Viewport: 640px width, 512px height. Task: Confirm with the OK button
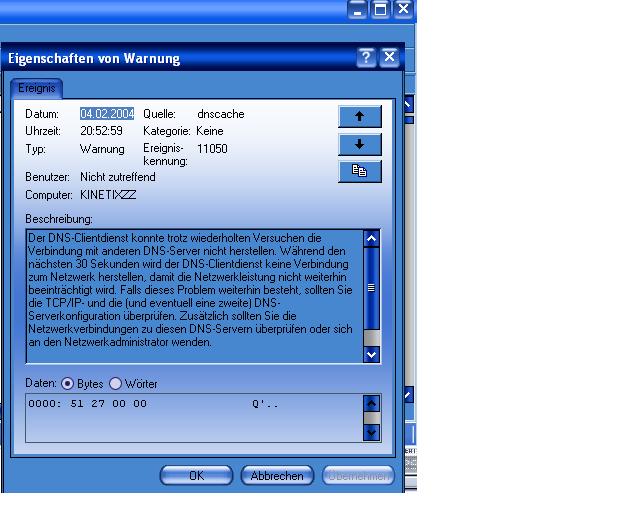(196, 476)
